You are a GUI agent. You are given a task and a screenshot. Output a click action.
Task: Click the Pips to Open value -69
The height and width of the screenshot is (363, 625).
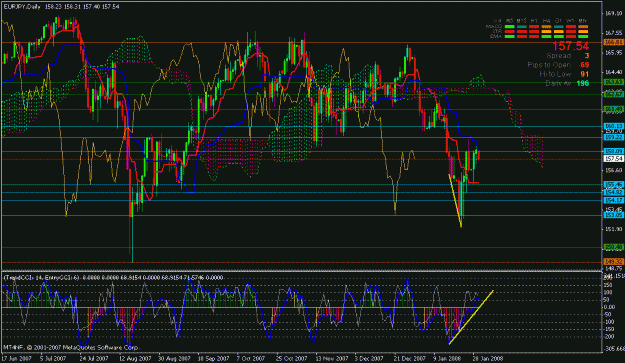tap(584, 65)
